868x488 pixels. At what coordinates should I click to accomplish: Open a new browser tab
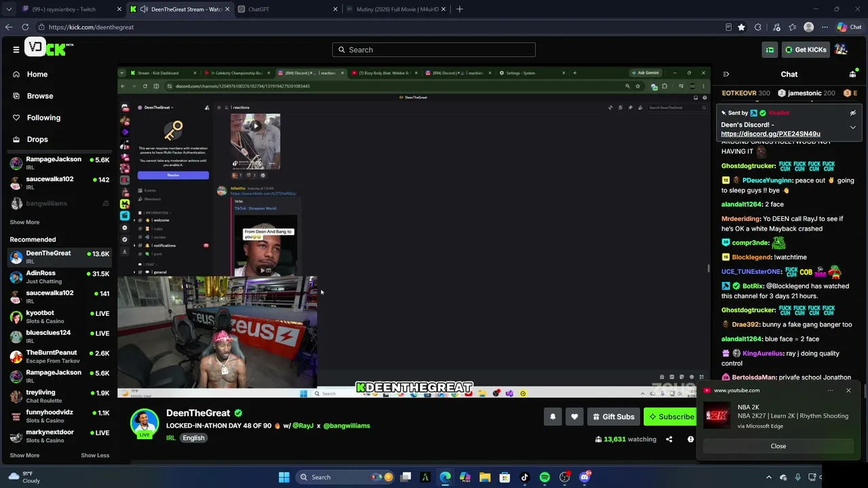tap(460, 9)
